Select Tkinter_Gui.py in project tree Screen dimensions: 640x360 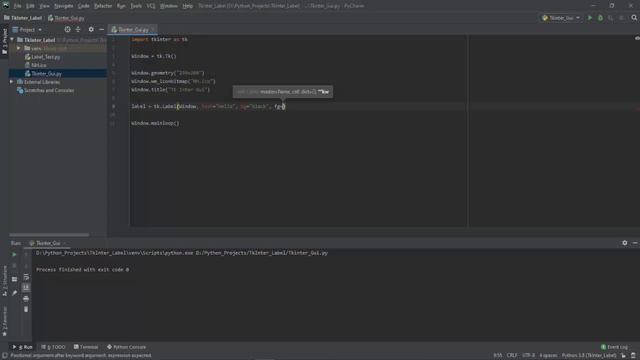tap(46, 74)
